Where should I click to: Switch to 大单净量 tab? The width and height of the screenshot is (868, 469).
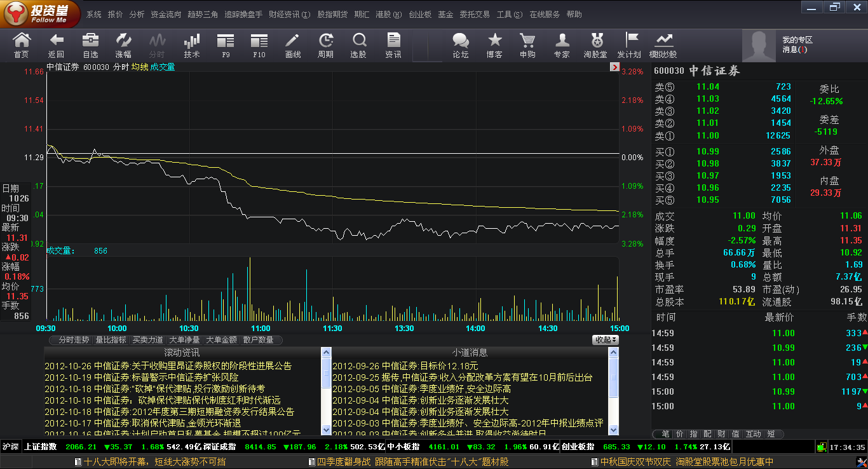[184, 340]
